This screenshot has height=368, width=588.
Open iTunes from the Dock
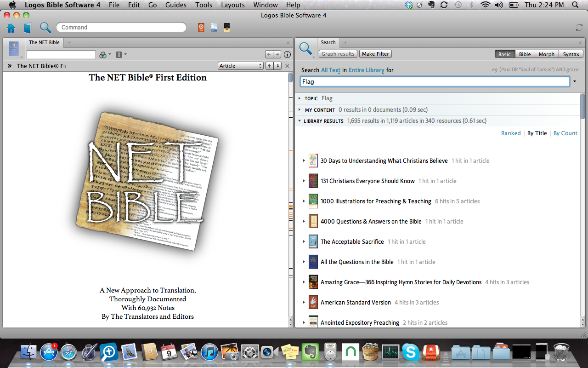pyautogui.click(x=209, y=352)
